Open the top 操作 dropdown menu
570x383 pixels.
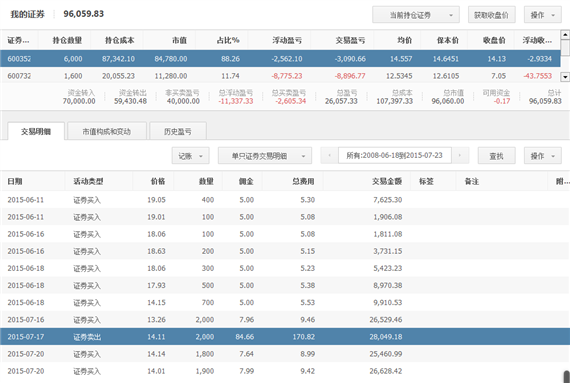point(542,15)
